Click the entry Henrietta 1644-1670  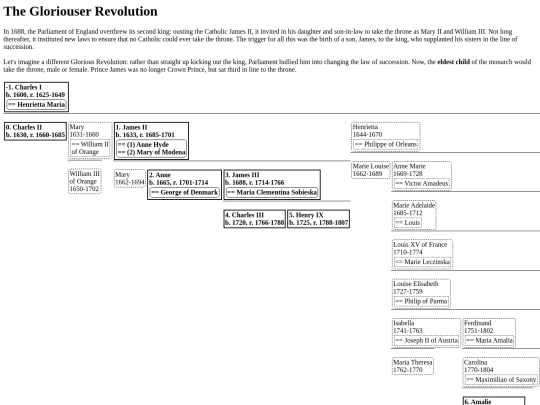pyautogui.click(x=386, y=136)
